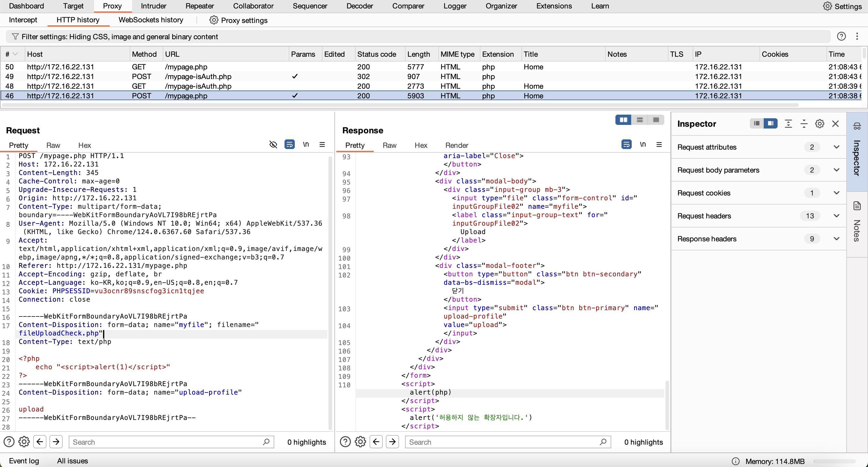
Task: Switch to tabbed request/response layout
Action: [x=656, y=120]
